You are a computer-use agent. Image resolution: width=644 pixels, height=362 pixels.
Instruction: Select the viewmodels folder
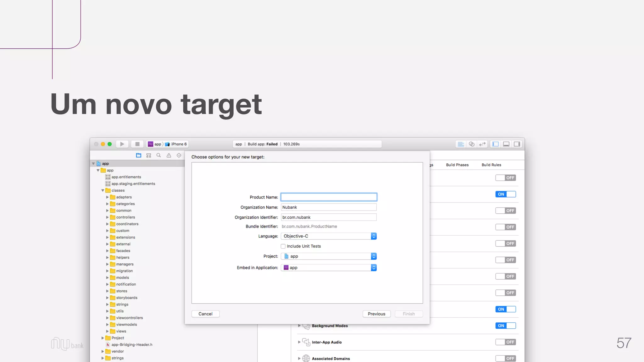click(x=124, y=324)
